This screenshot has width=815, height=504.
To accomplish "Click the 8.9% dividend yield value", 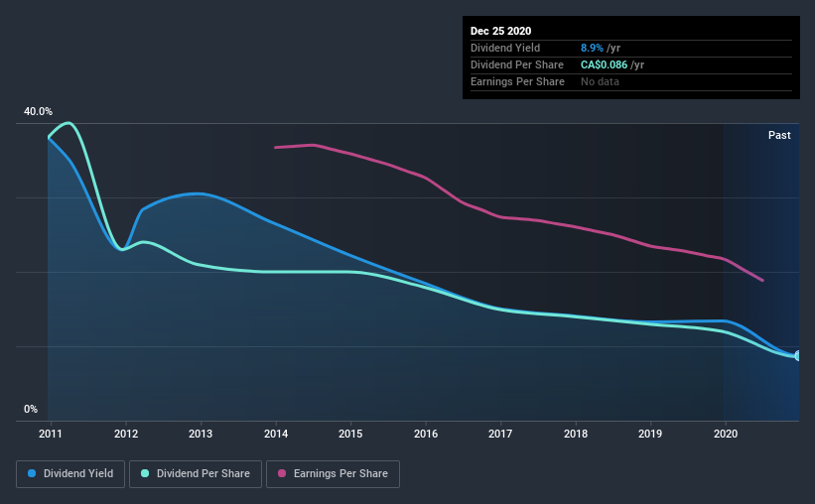I will 592,48.
